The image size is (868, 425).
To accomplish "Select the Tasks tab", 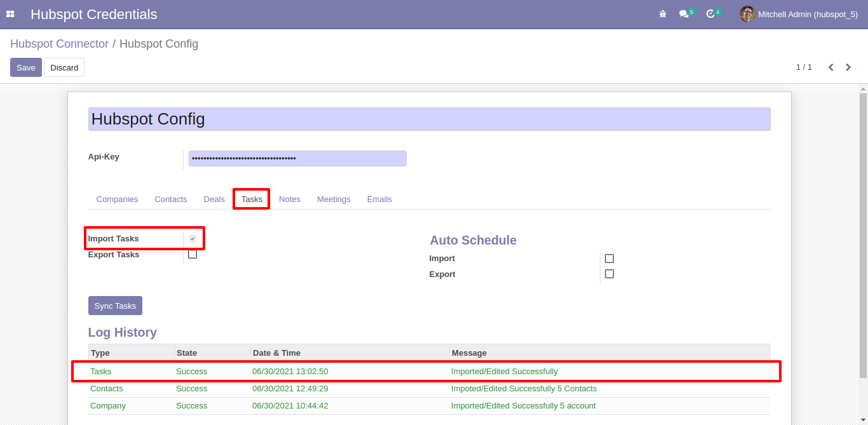I will (x=252, y=199).
